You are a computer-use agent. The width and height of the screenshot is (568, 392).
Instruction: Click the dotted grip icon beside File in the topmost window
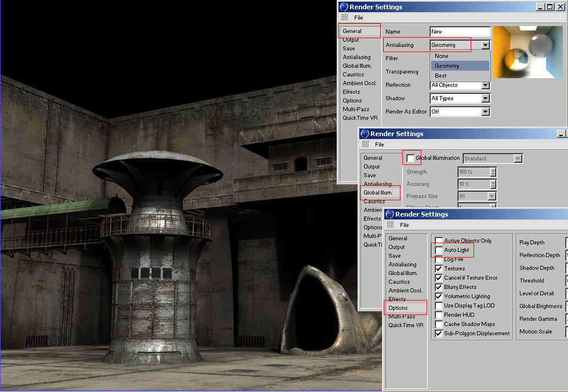click(x=344, y=18)
